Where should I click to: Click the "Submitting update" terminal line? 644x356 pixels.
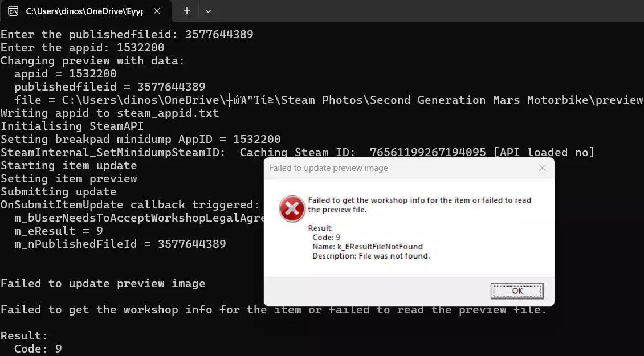[x=58, y=191]
